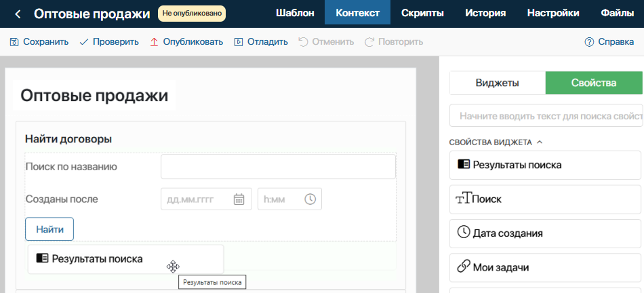Open the Шаблон tab

point(295,13)
